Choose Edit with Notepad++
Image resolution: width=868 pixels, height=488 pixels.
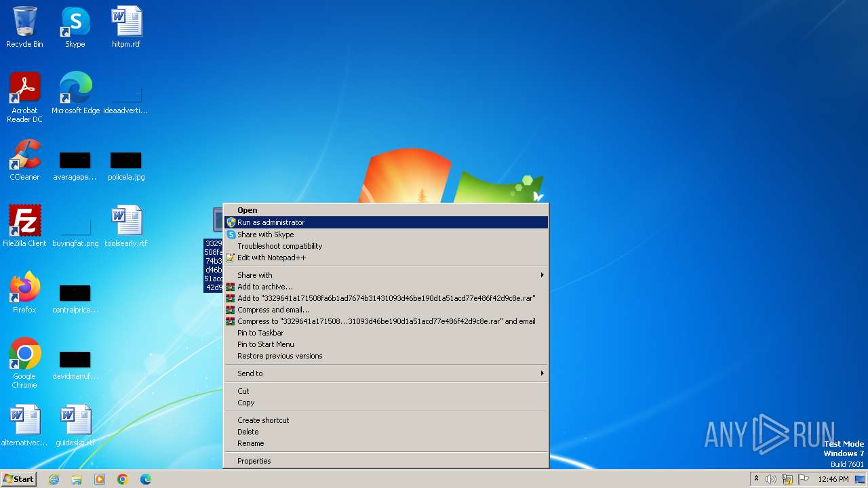point(386,258)
